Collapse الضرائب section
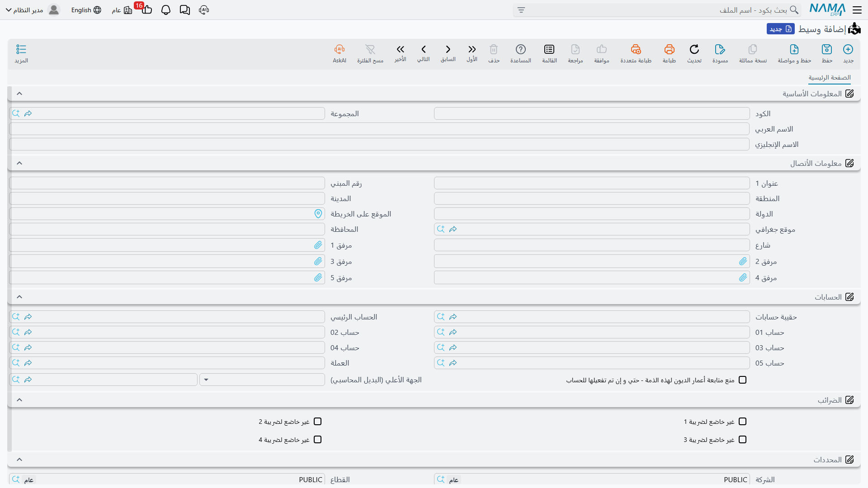The width and height of the screenshot is (868, 488). 19,400
